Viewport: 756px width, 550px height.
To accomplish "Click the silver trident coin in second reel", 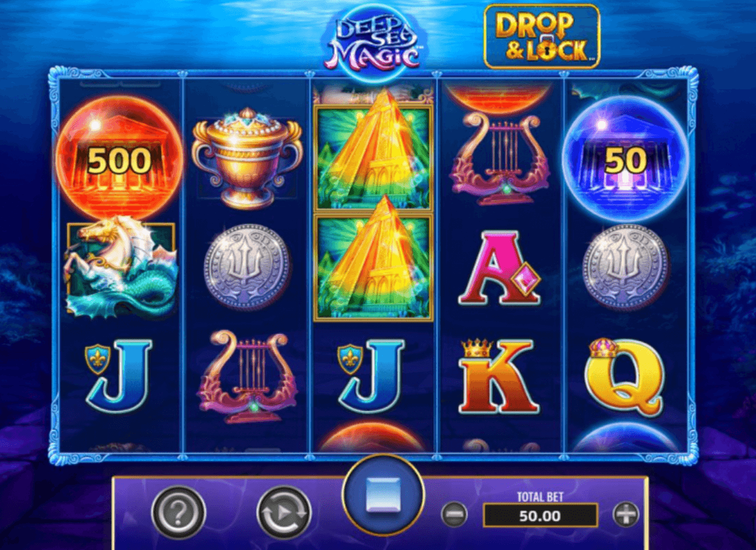I will pos(247,267).
